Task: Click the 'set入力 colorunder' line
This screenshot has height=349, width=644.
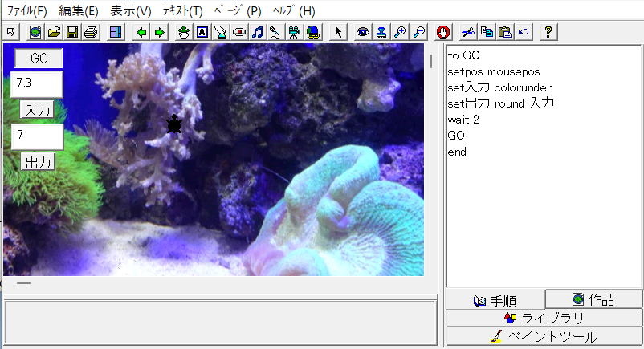Action: pyautogui.click(x=499, y=87)
